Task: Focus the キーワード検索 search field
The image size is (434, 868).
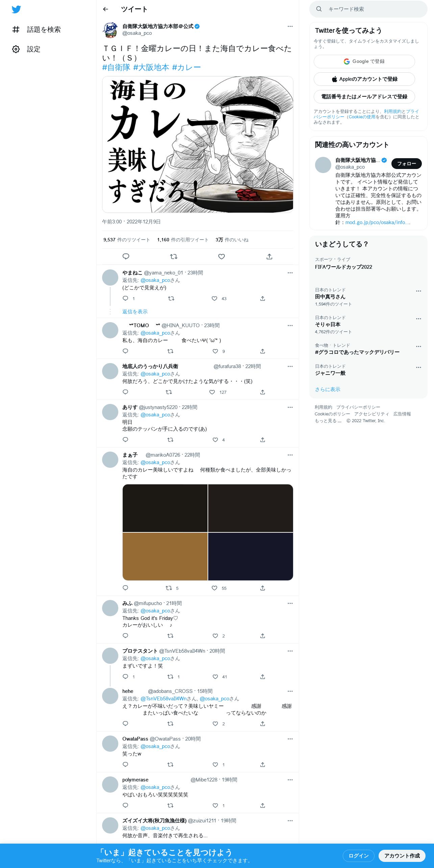Action: [x=368, y=9]
